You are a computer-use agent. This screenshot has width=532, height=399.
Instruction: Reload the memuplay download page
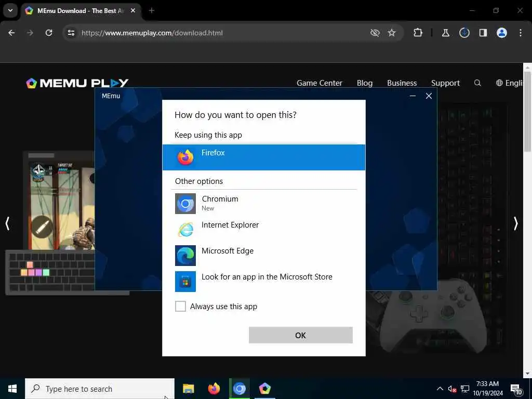click(x=49, y=33)
